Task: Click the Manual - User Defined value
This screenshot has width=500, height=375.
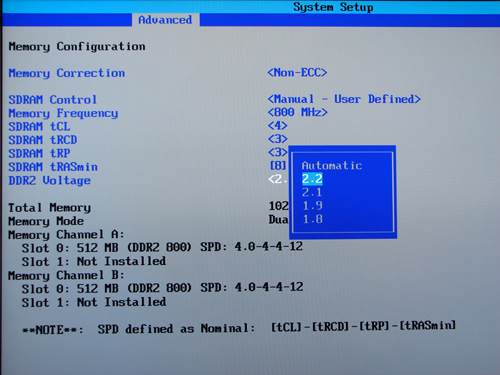Action: point(344,99)
